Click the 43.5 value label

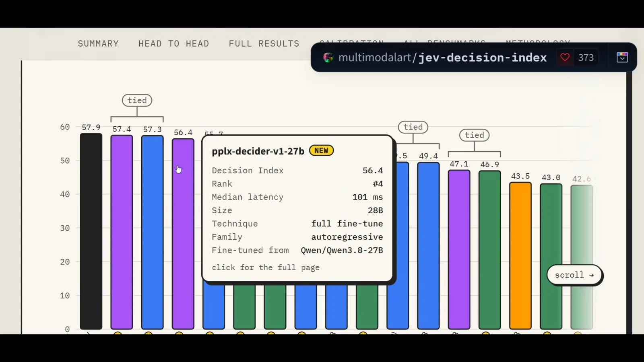(x=520, y=176)
